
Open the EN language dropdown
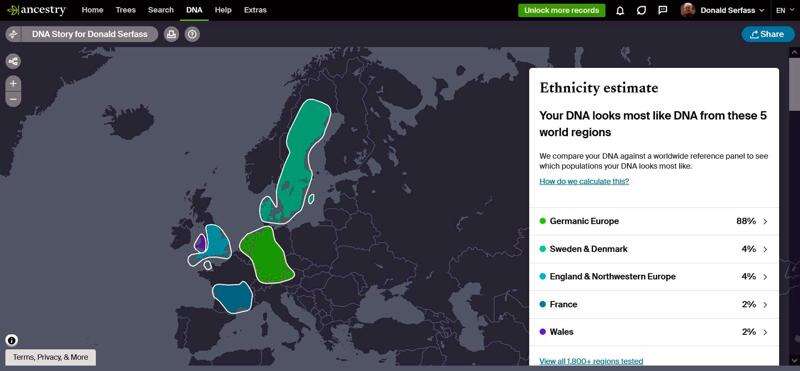coord(785,10)
